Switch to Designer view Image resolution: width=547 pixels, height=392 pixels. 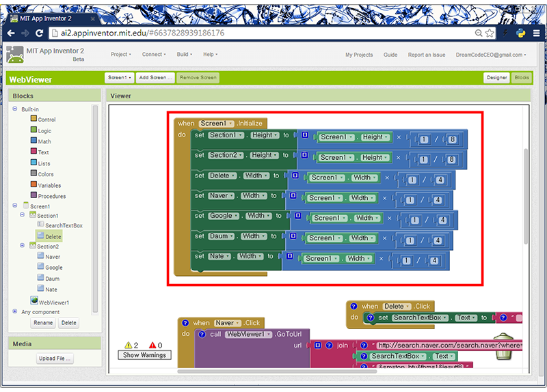496,77
